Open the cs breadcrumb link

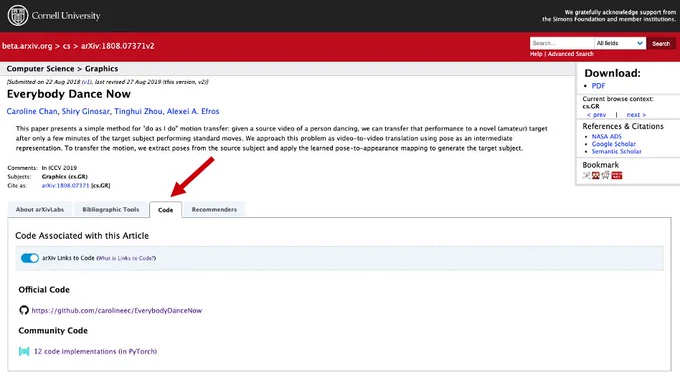point(66,46)
